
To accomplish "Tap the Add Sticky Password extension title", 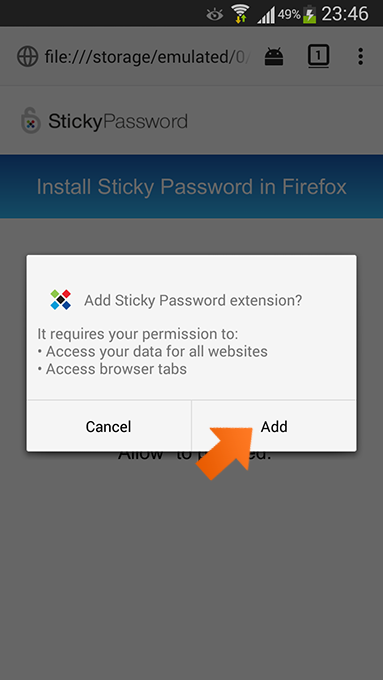I will click(x=193, y=300).
